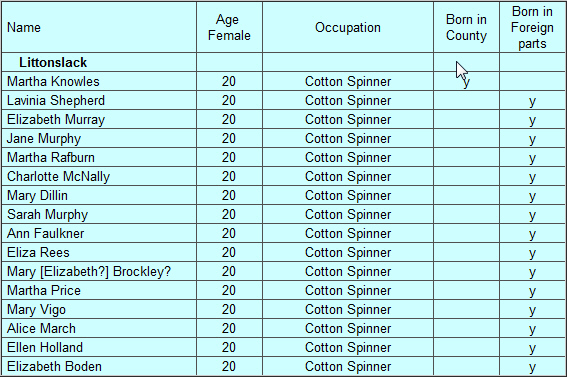Screen dimensions: 567x377
Task: Click the Martha Knowles name cell
Action: point(99,81)
